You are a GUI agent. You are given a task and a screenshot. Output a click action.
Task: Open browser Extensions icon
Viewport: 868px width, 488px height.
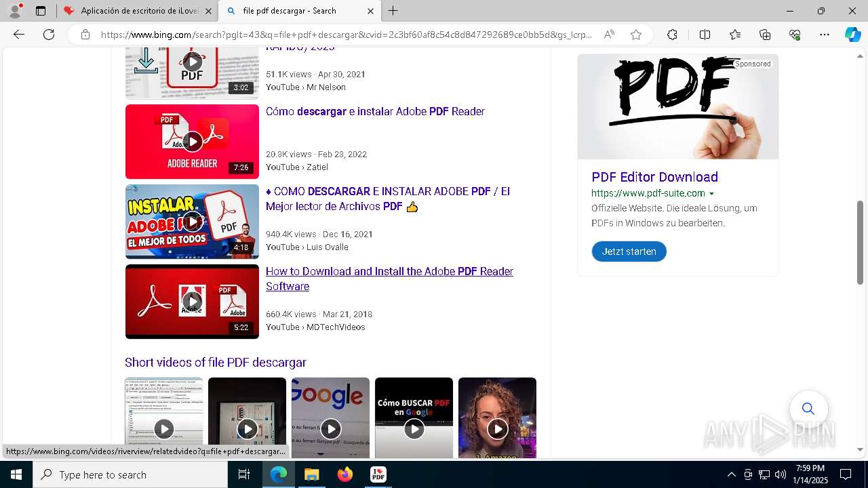point(672,35)
